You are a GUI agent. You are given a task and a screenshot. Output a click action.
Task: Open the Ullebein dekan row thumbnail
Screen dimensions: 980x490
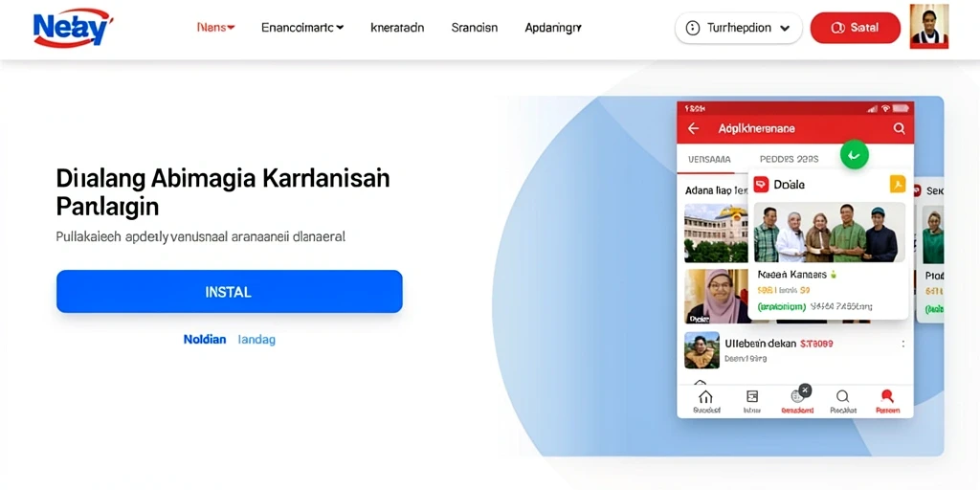pos(702,350)
